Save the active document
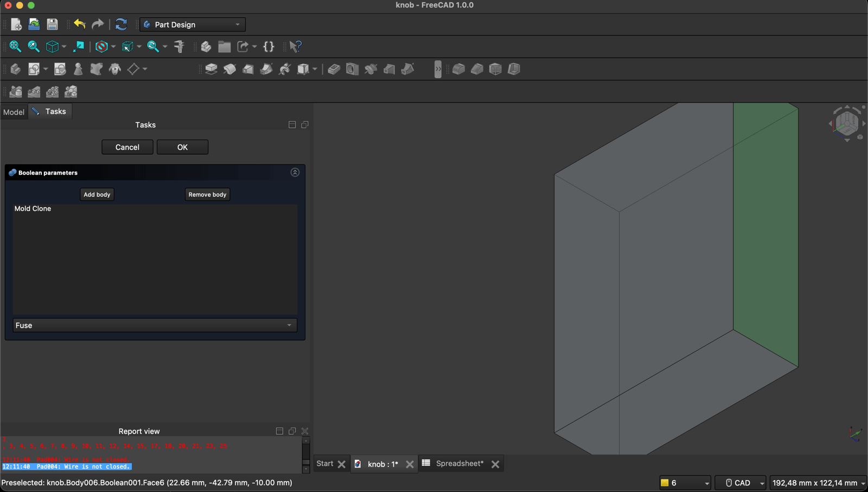 pos(52,24)
